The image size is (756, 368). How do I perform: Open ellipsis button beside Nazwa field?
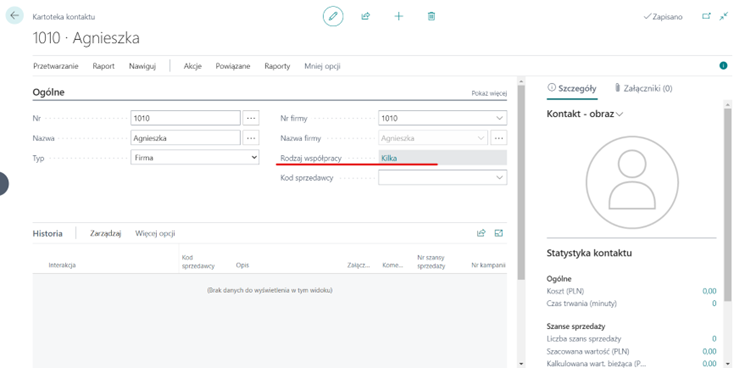[251, 138]
